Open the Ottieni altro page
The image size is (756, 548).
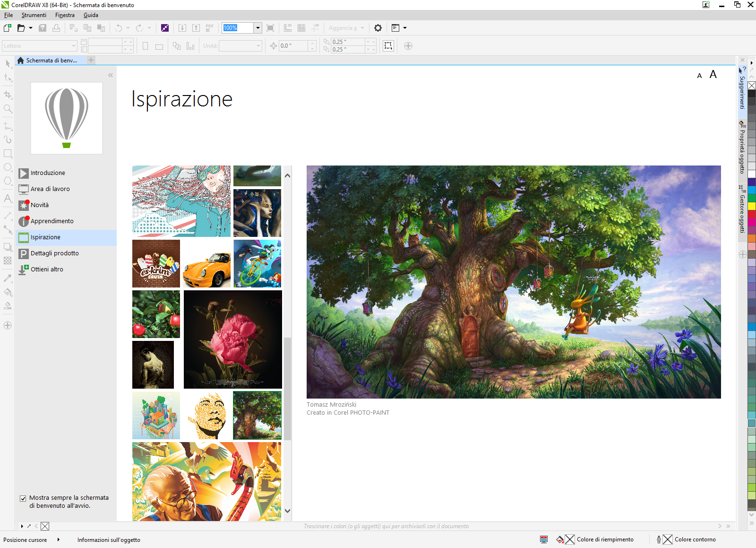[47, 270]
